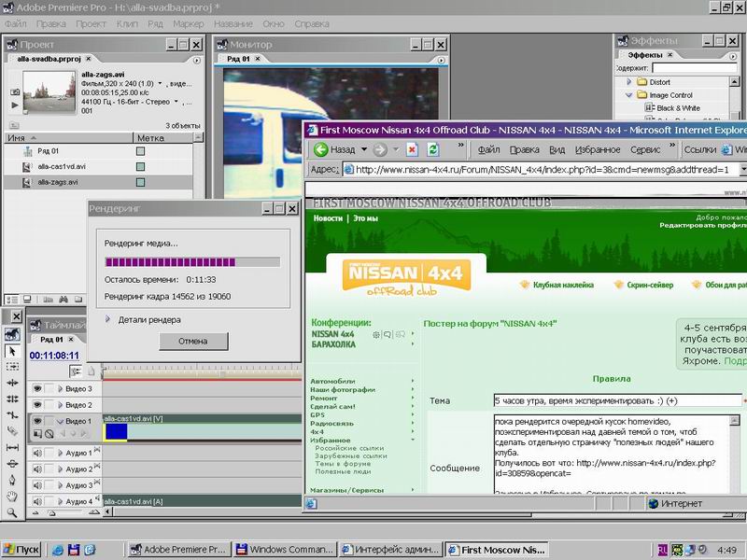Image resolution: width=747 pixels, height=560 pixels.
Task: Refresh the page in Internet Explorer
Action: click(x=432, y=149)
